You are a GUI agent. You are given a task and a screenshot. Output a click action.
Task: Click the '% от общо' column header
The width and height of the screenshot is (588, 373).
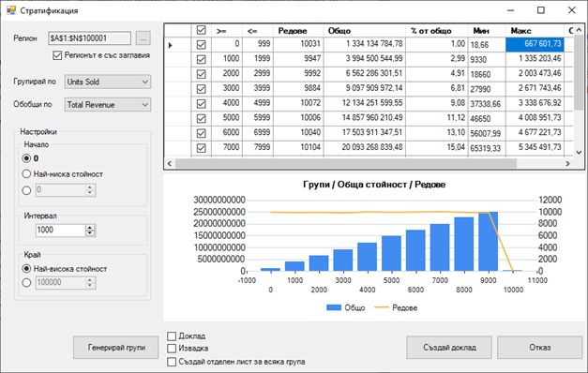[437, 31]
